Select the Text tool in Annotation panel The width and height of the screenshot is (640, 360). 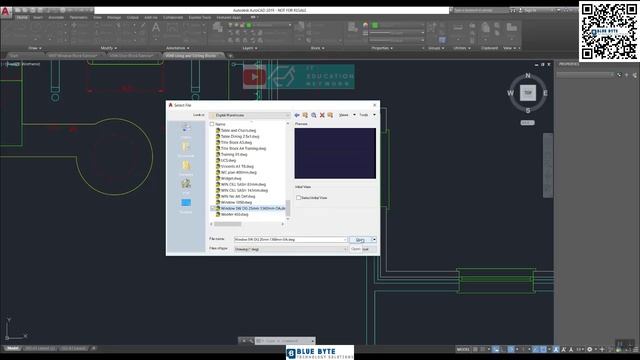click(156, 29)
